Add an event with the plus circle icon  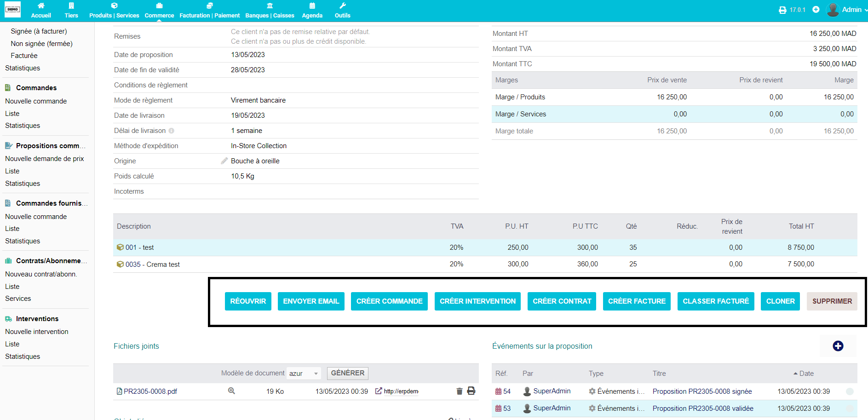point(838,346)
